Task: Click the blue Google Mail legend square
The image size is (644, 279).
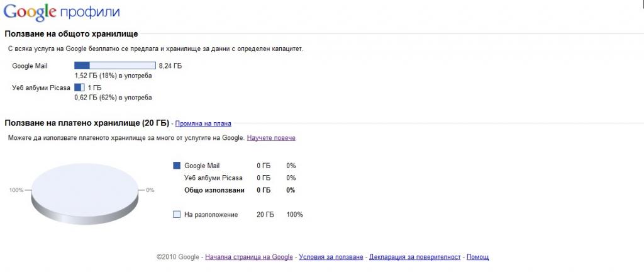Action: [177, 166]
